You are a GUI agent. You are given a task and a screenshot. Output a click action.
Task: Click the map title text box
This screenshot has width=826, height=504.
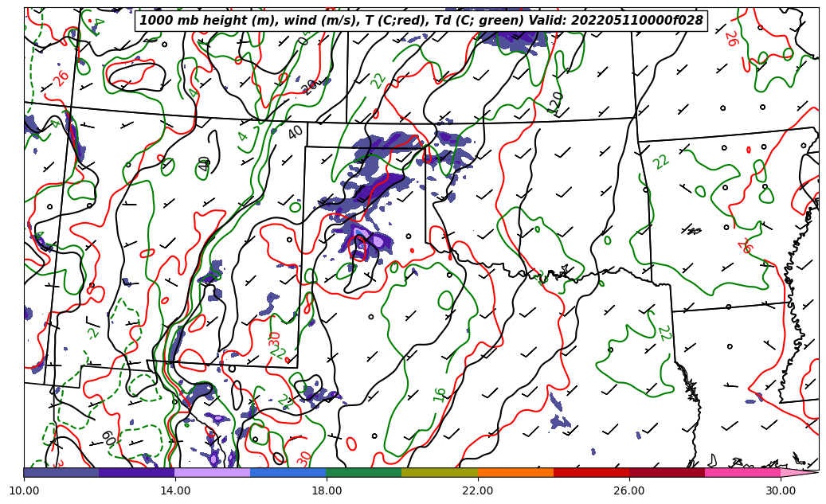click(421, 21)
